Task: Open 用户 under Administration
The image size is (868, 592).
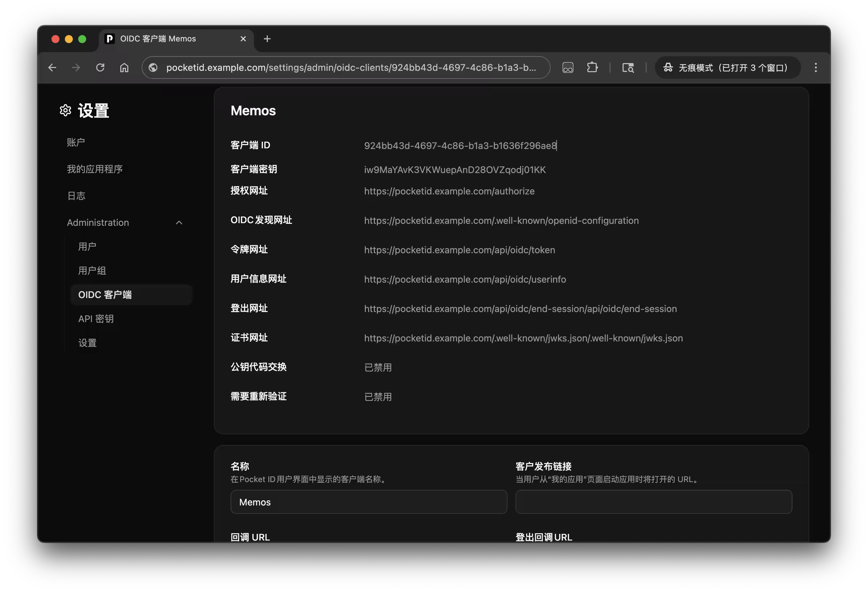Action: [88, 247]
